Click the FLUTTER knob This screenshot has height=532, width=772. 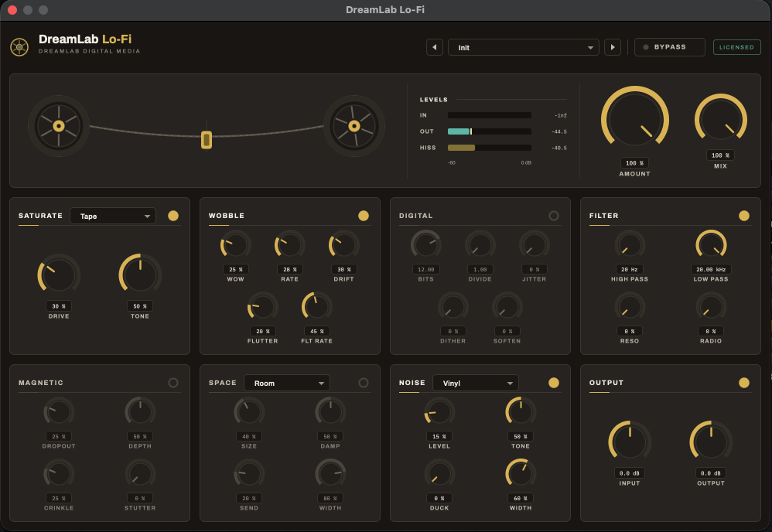pos(263,307)
